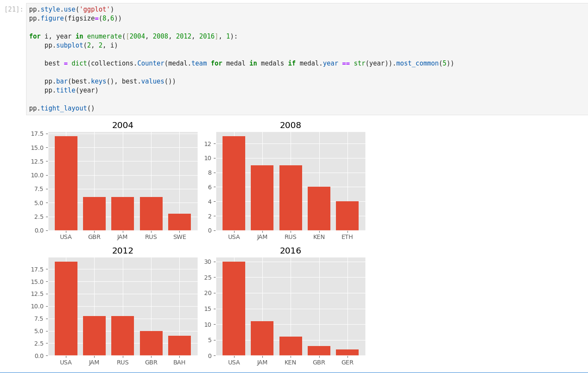Click the 2012 subplot title
Screen dimensions: 588x373
(x=123, y=251)
